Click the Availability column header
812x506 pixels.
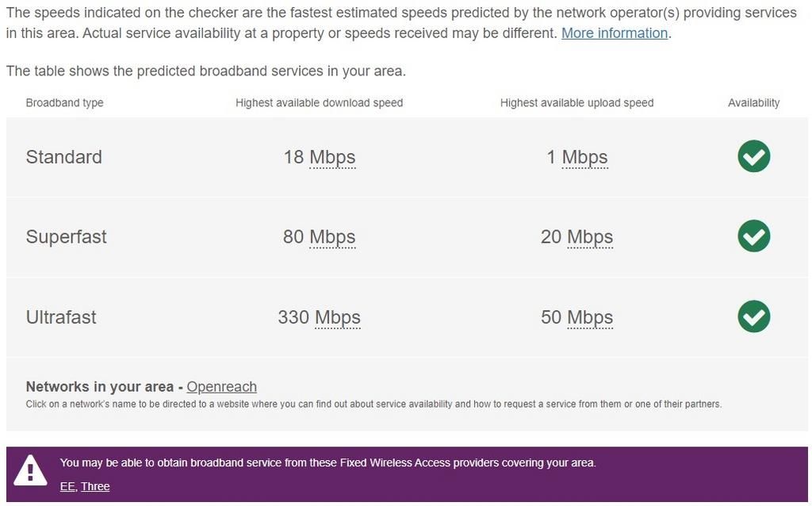point(753,103)
